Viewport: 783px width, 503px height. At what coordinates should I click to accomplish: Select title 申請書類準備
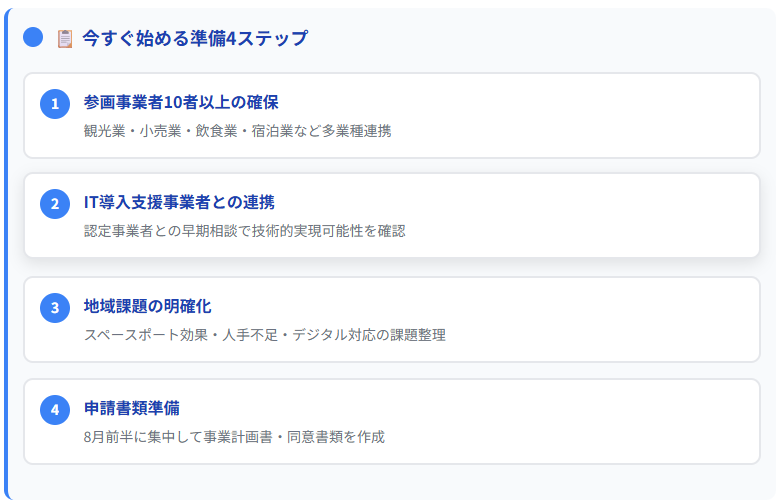pos(132,408)
